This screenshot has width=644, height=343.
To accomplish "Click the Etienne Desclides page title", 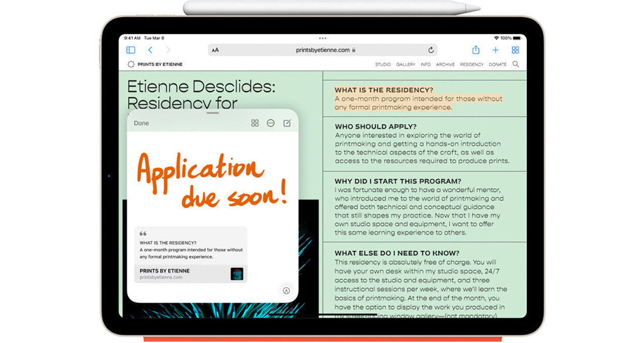I will [201, 94].
